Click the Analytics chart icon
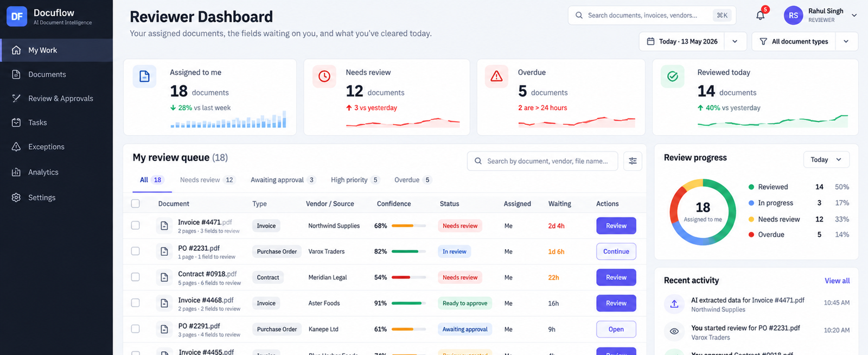868x355 pixels. pyautogui.click(x=16, y=172)
